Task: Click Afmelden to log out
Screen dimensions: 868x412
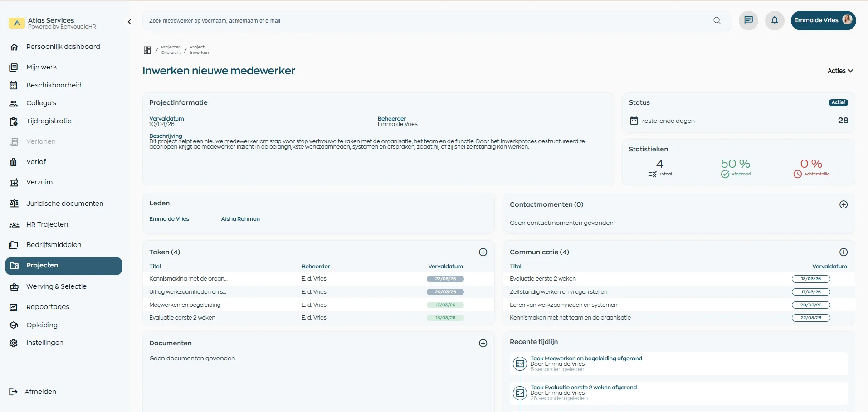Action: point(40,391)
